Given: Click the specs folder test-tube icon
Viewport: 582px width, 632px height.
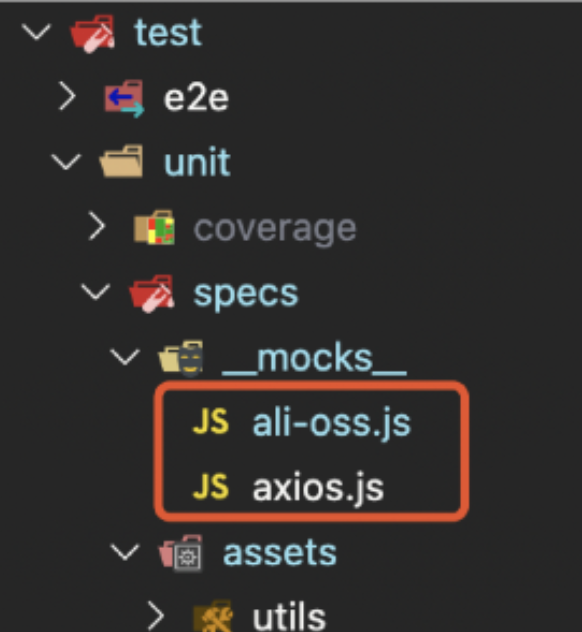Looking at the screenshot, I should (x=152, y=293).
